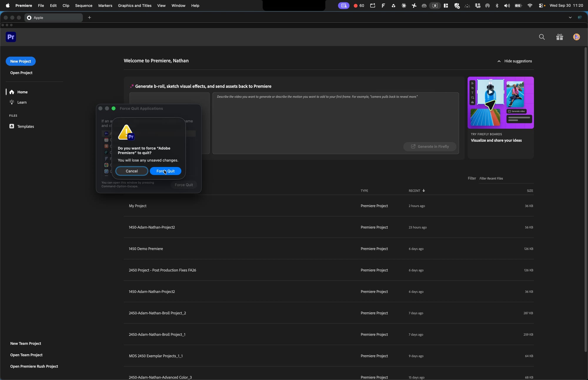Open 1450 Demo Premiere project
The width and height of the screenshot is (588, 380).
coord(329,249)
